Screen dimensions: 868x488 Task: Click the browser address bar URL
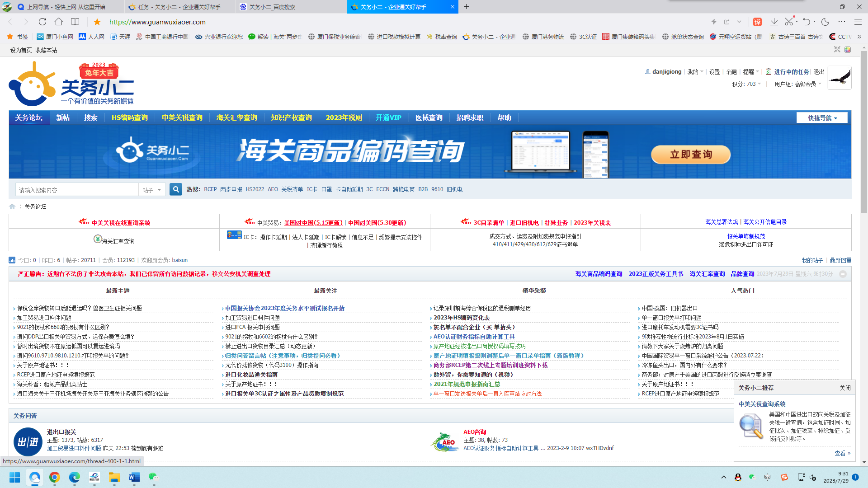[x=157, y=22]
